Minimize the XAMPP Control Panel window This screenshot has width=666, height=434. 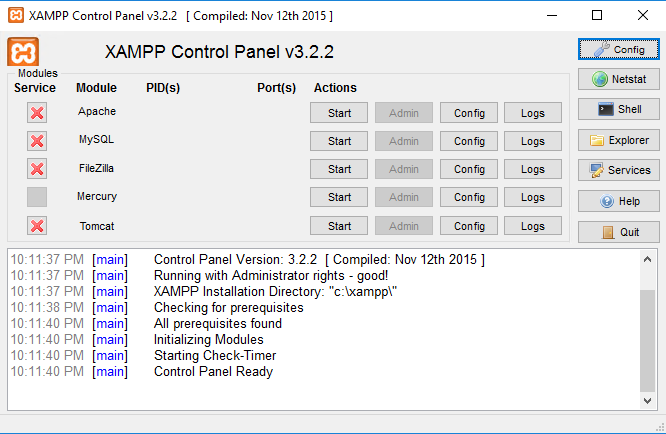click(552, 16)
